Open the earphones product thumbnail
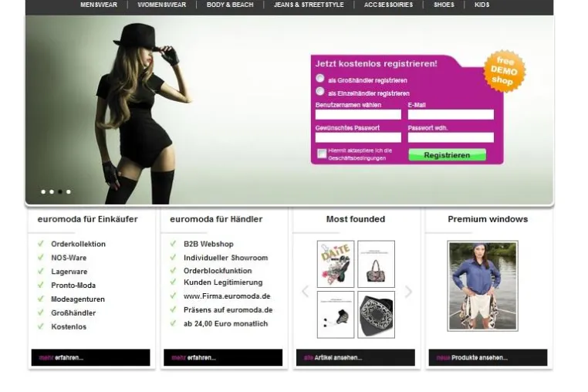588x392 pixels. (336, 315)
